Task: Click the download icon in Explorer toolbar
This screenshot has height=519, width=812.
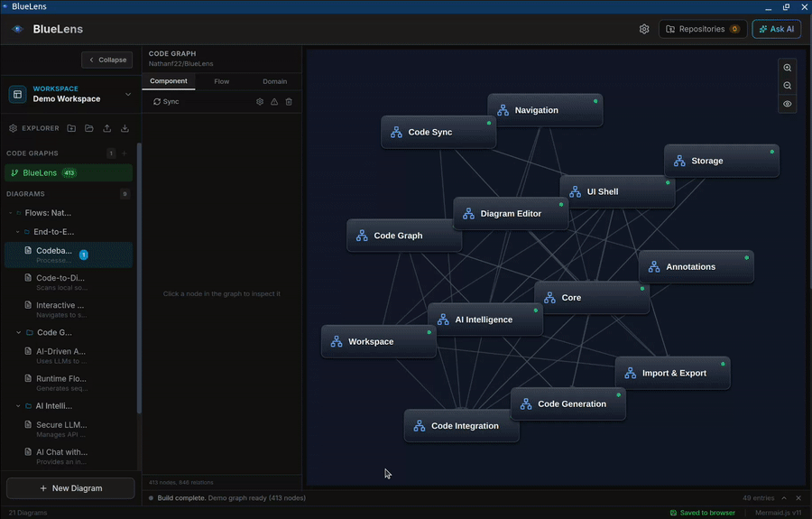Action: [125, 128]
